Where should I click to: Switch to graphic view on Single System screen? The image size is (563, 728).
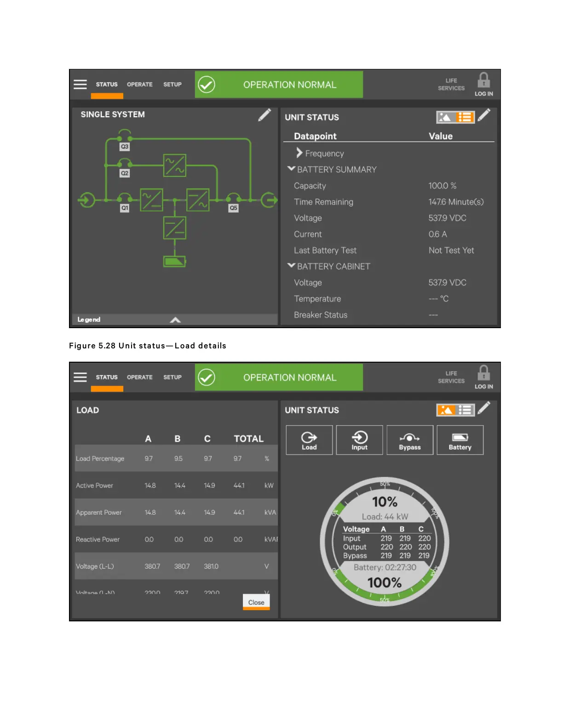445,118
